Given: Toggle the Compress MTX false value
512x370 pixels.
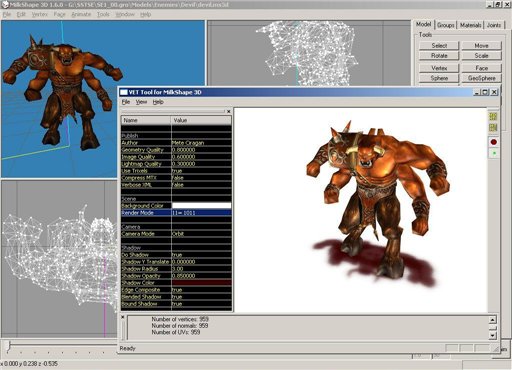Looking at the screenshot, I should 201,178.
